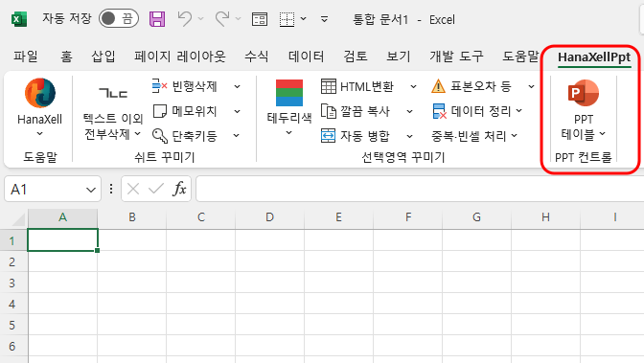This screenshot has height=363, width=644.
Task: Click the ㄱㄴㄷ text delete icon
Action: click(113, 93)
